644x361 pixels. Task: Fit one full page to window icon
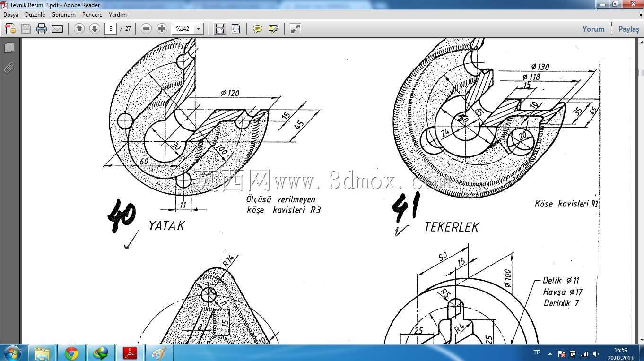(235, 29)
